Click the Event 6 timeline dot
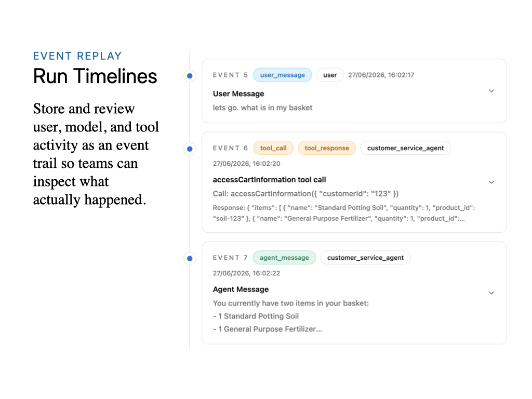This screenshot has width=532, height=399. point(190,149)
